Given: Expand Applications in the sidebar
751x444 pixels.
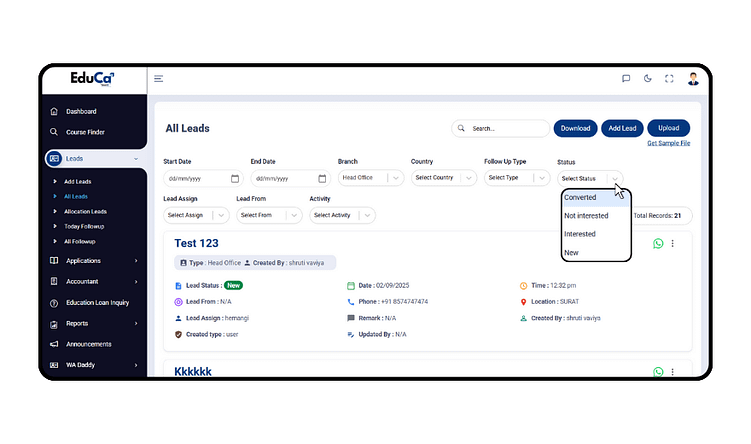Looking at the screenshot, I should click(95, 261).
